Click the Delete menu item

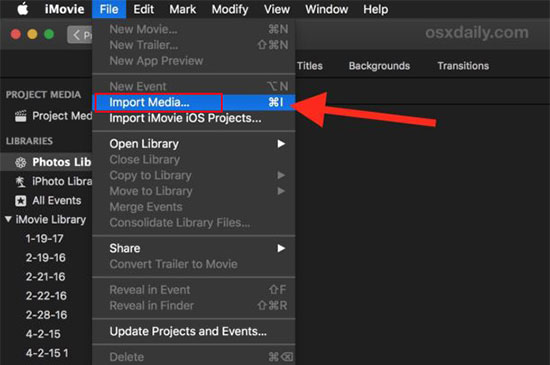[194, 357]
